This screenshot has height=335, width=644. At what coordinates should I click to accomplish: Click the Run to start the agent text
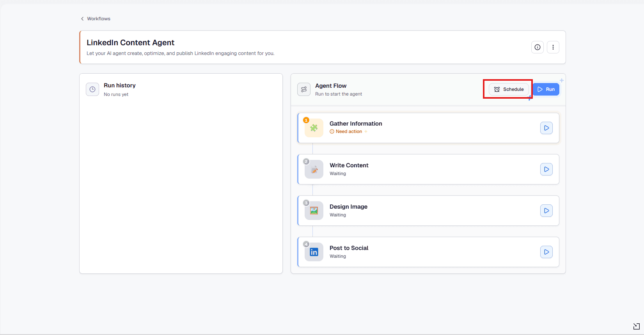pos(339,94)
